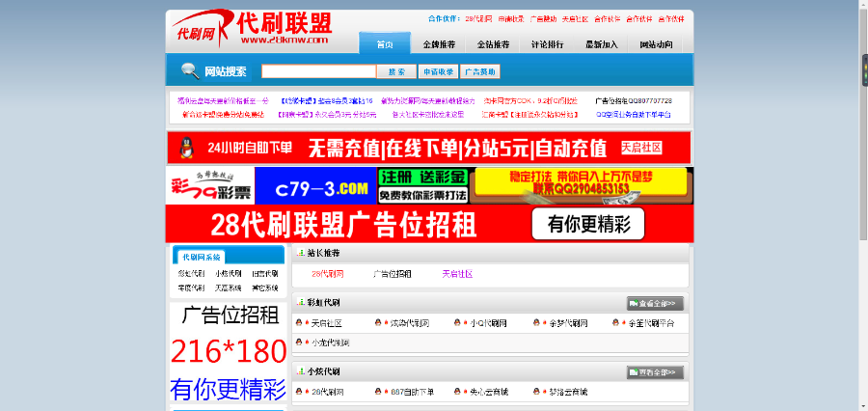Open the 网站动向 tab
This screenshot has height=411, width=868.
pyautogui.click(x=656, y=45)
